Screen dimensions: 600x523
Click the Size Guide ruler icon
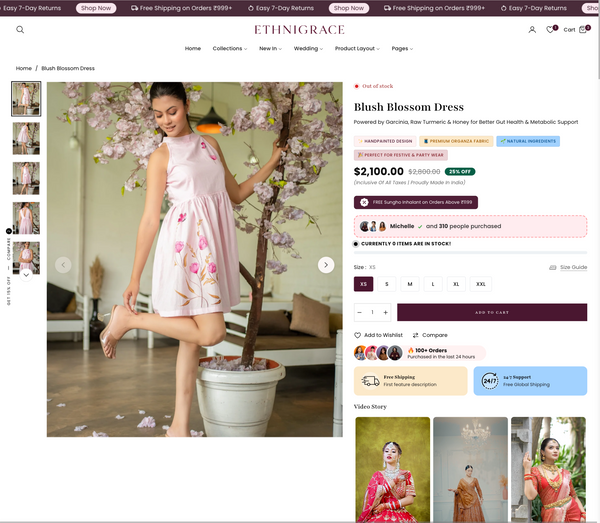pyautogui.click(x=553, y=267)
